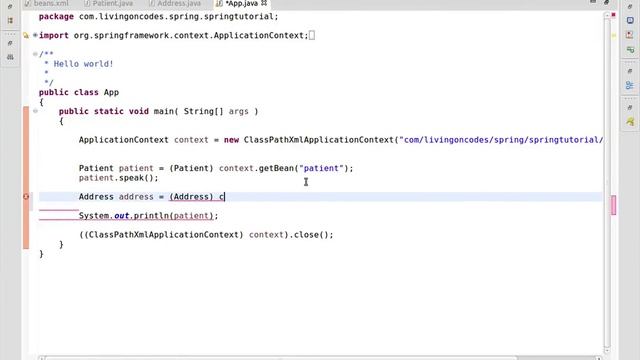
Task: Click the text org.springframework.context.ApplicationContext
Action: point(189,36)
